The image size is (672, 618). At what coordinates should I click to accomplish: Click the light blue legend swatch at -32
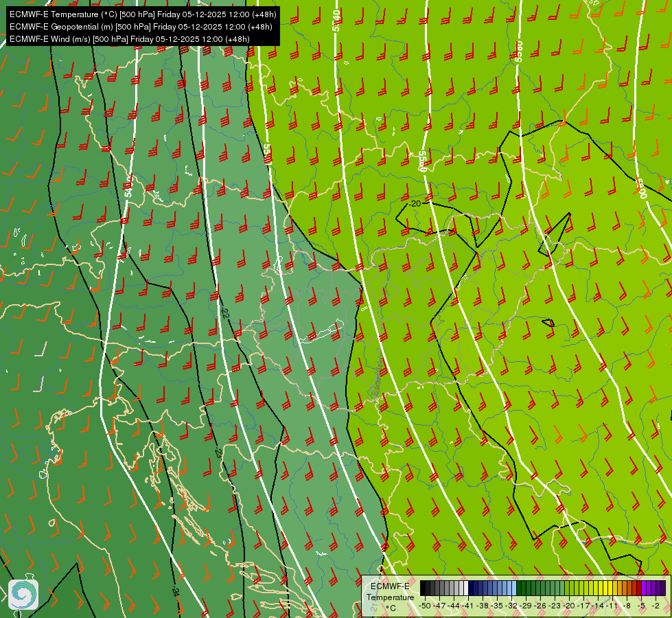[x=514, y=588]
